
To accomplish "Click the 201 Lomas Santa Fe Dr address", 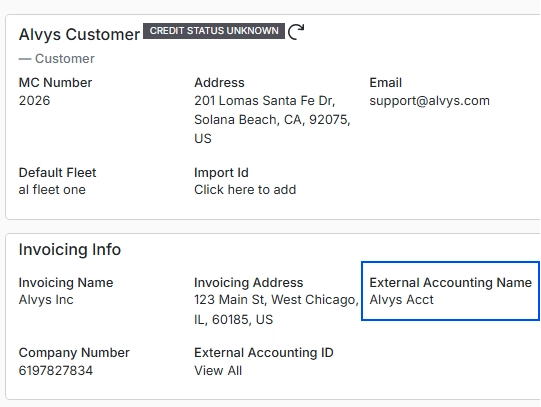I will pos(272,120).
